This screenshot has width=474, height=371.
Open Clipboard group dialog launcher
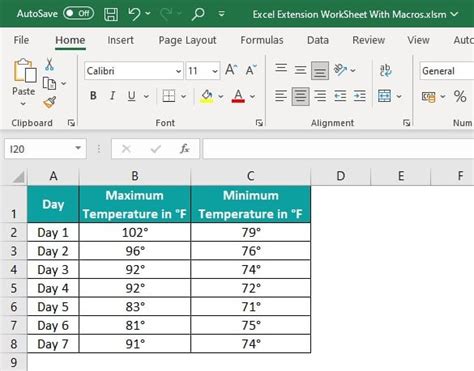pyautogui.click(x=71, y=123)
